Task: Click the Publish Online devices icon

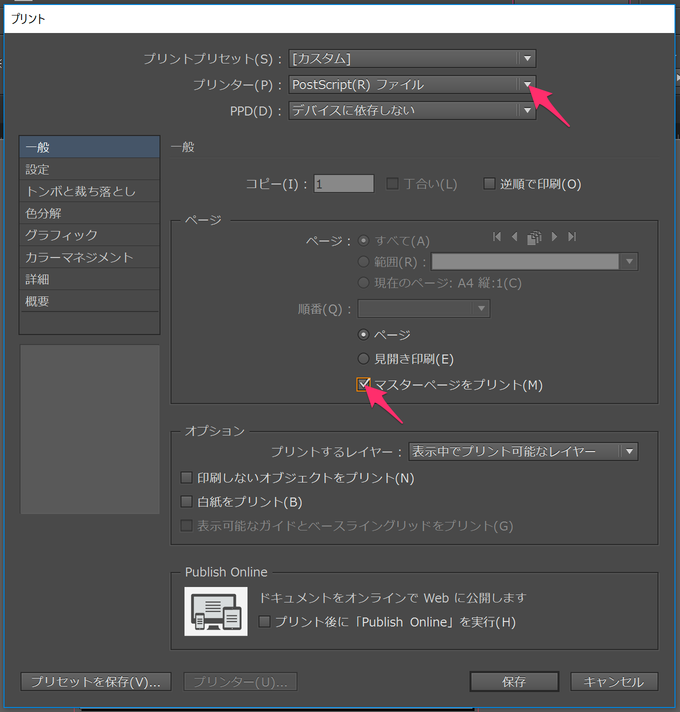Action: coord(216,611)
